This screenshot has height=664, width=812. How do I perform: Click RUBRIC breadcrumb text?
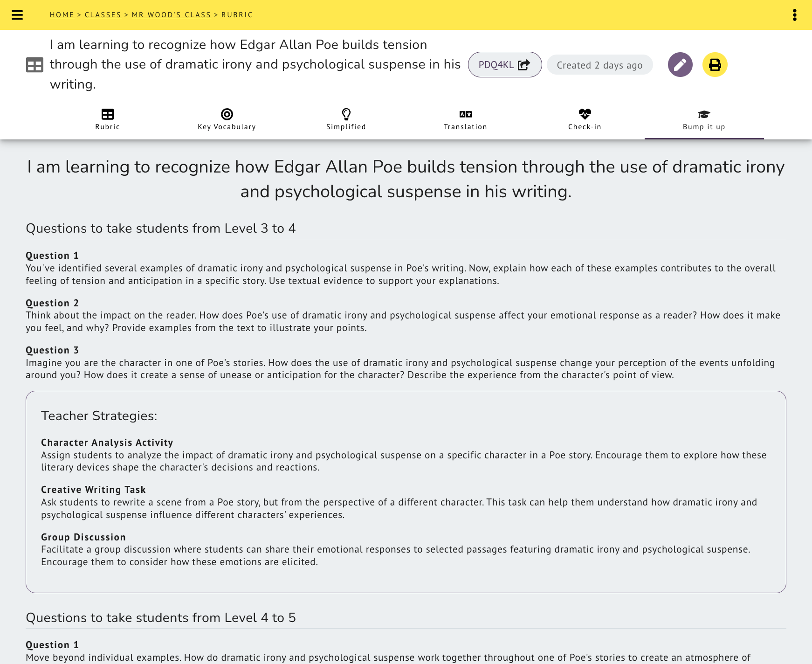pyautogui.click(x=237, y=15)
